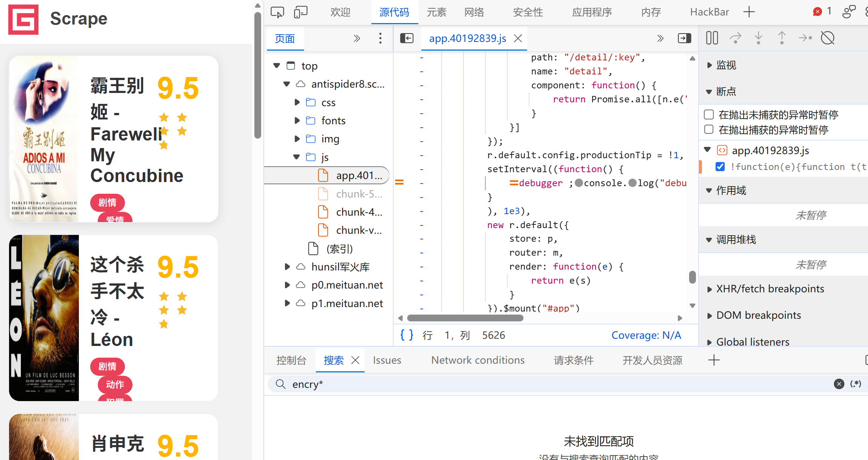Toggle the device emulation toolbar icon
This screenshot has height=460, width=868.
pos(301,12)
